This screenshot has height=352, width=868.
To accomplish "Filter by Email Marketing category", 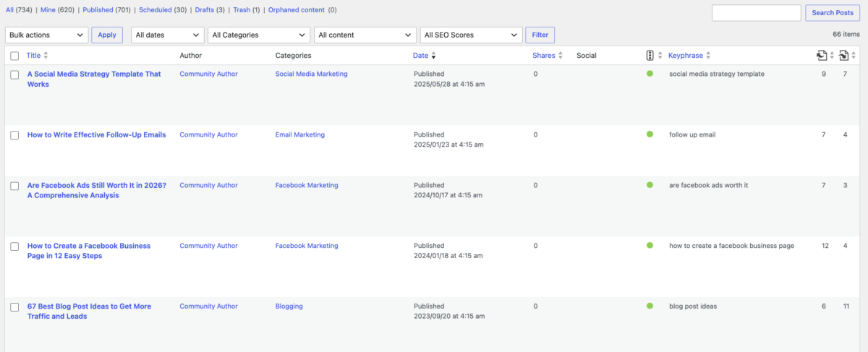I will (x=300, y=134).
